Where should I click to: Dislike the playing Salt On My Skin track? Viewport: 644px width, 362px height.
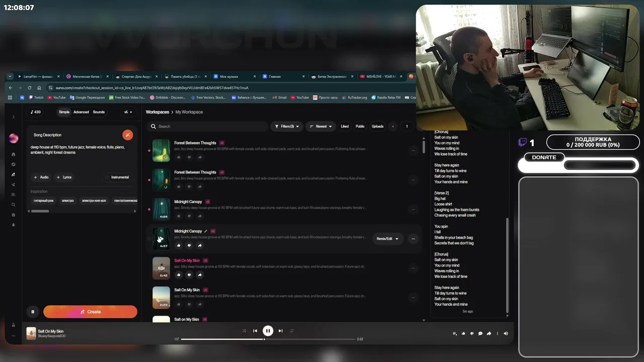pyautogui.click(x=189, y=275)
